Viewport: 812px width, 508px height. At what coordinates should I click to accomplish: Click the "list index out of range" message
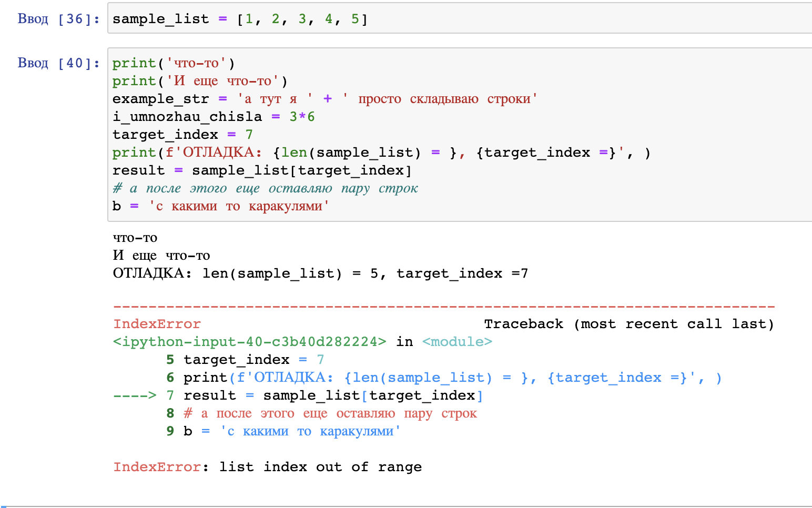[320, 467]
